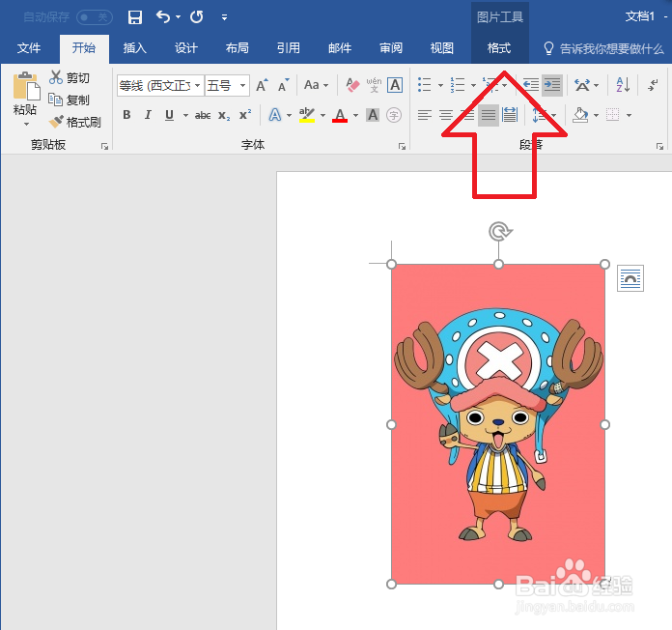Click the Increase Indent icon
The width and height of the screenshot is (672, 630).
tap(552, 85)
